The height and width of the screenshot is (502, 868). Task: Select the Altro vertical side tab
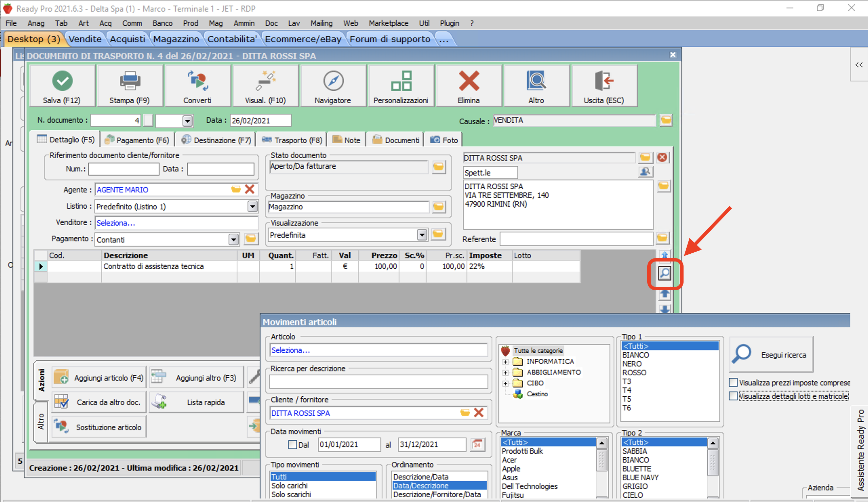point(41,422)
